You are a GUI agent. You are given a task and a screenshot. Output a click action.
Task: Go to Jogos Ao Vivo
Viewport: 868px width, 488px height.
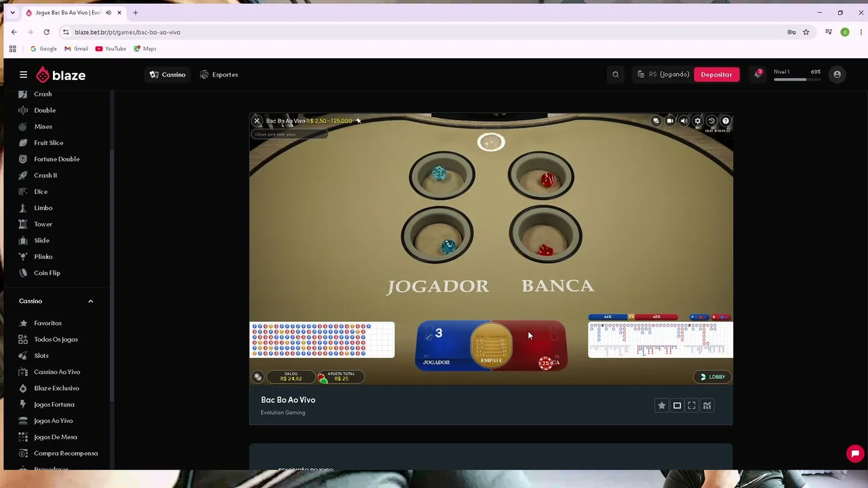coord(53,421)
